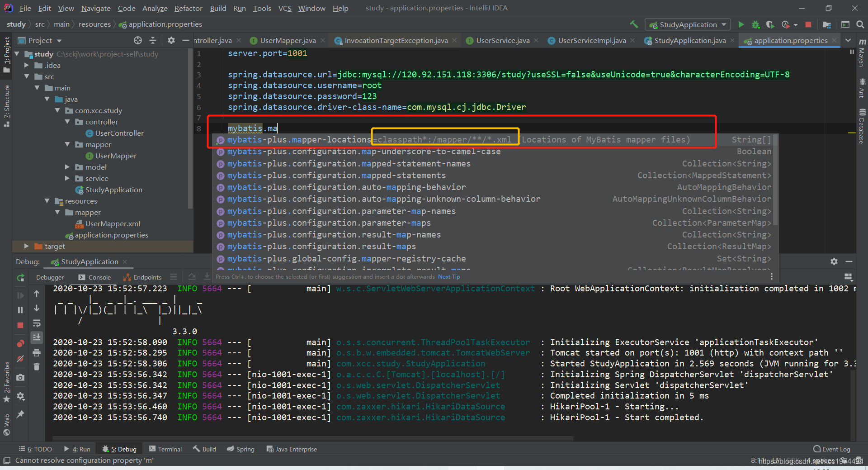Screen dimensions: 868x470
Task: Collapse the resources folder
Action: 47,201
